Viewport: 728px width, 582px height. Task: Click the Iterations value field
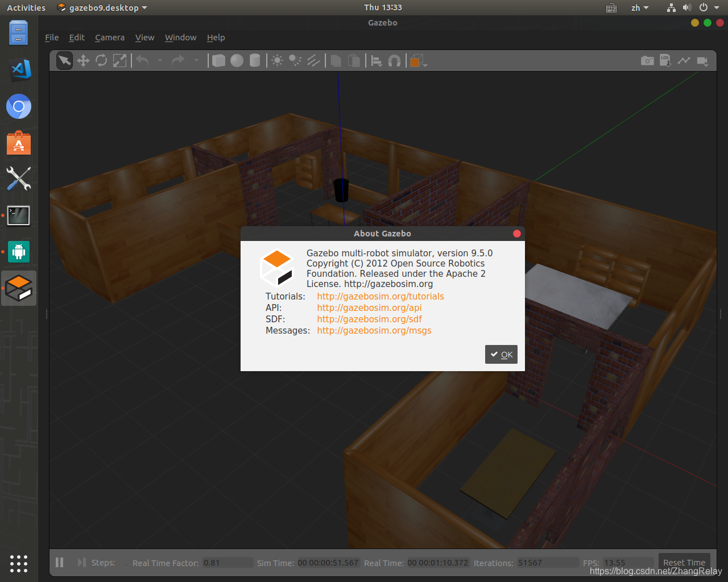click(548, 563)
